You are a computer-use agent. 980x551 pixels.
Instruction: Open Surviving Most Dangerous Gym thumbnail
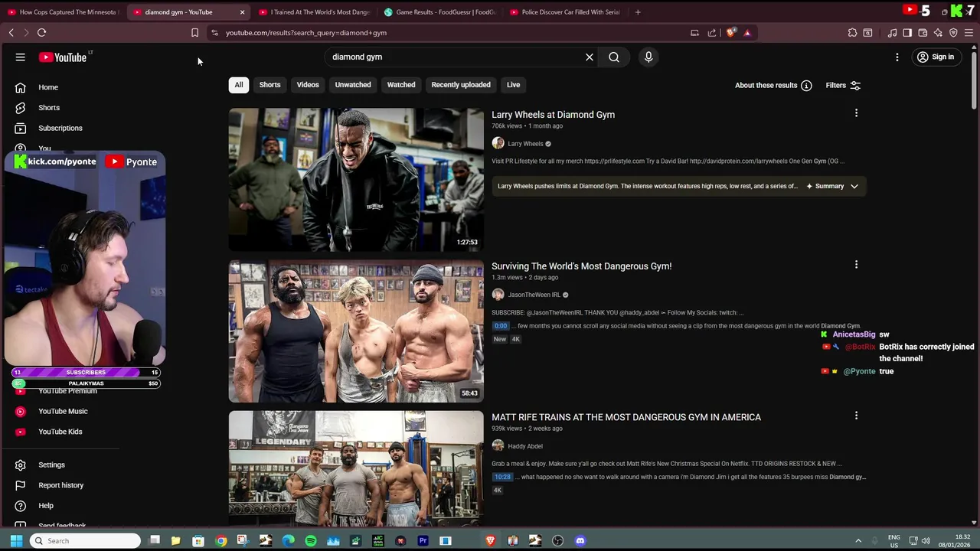coord(356,331)
